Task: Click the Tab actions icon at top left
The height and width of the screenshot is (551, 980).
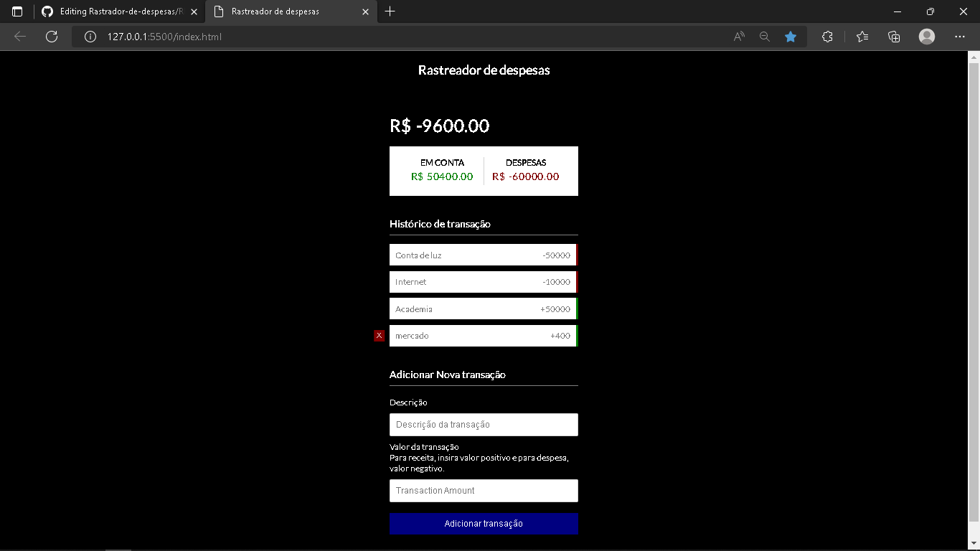Action: pyautogui.click(x=17, y=11)
